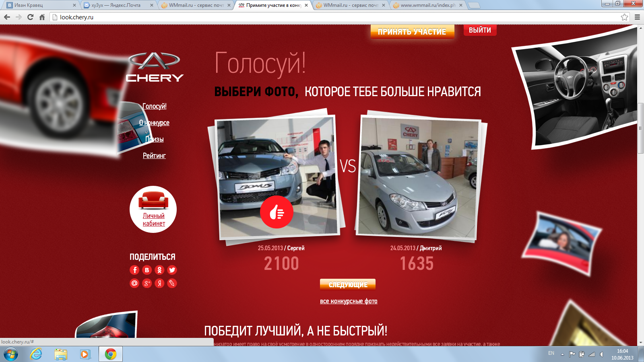View все конкурсные фото

(349, 301)
